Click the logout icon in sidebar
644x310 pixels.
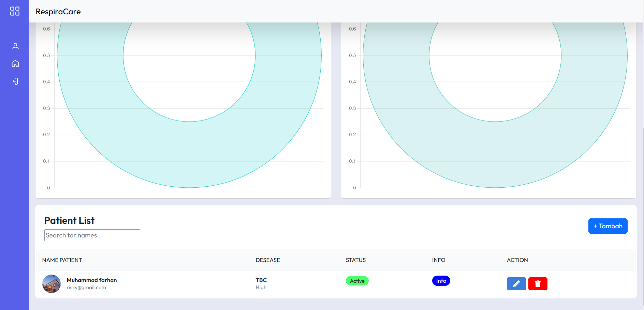(x=15, y=81)
